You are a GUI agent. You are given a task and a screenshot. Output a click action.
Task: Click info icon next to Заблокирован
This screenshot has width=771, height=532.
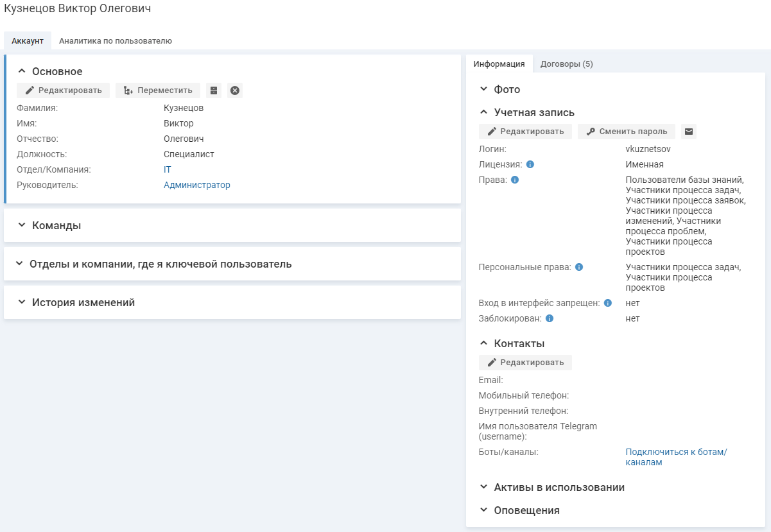[550, 318]
